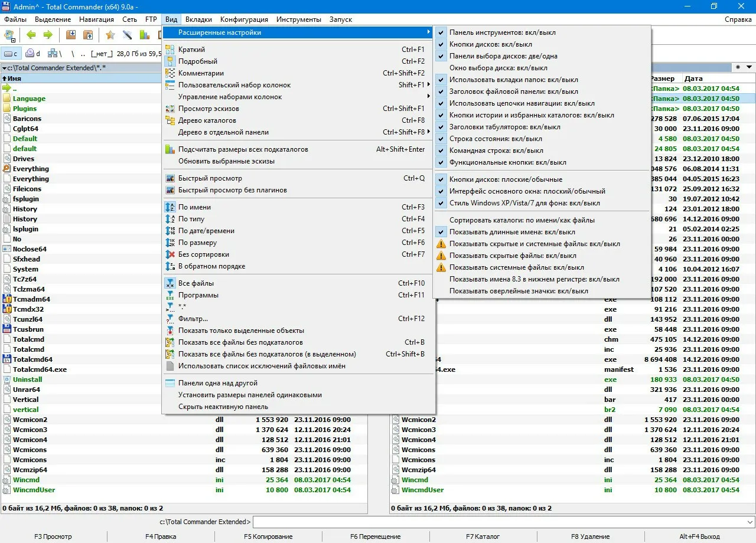Select drive d optical disc button

click(33, 54)
